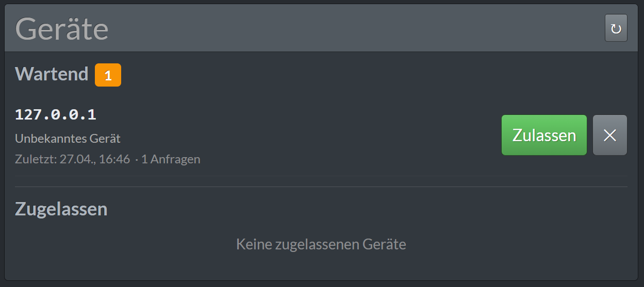Refresh the Geräte device list
Viewport: 644px width, 287px height.
tap(616, 28)
